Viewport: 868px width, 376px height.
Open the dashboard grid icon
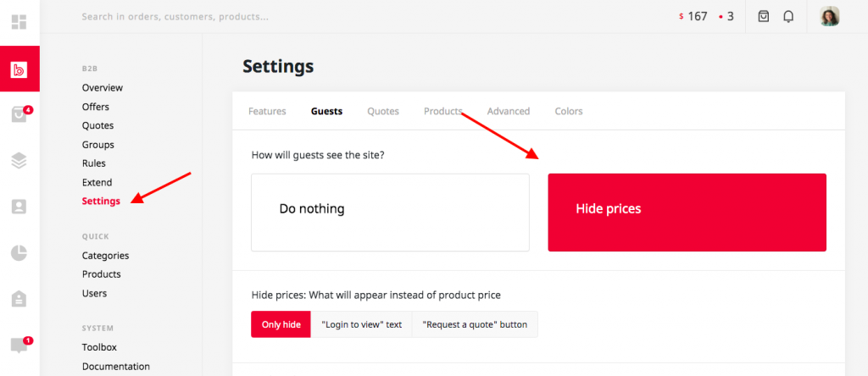(19, 22)
